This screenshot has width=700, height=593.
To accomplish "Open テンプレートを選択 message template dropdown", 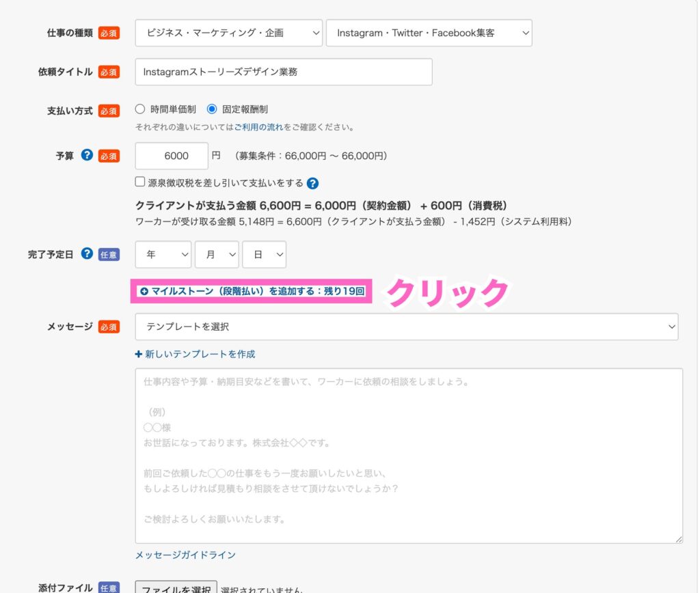I will pos(407,327).
